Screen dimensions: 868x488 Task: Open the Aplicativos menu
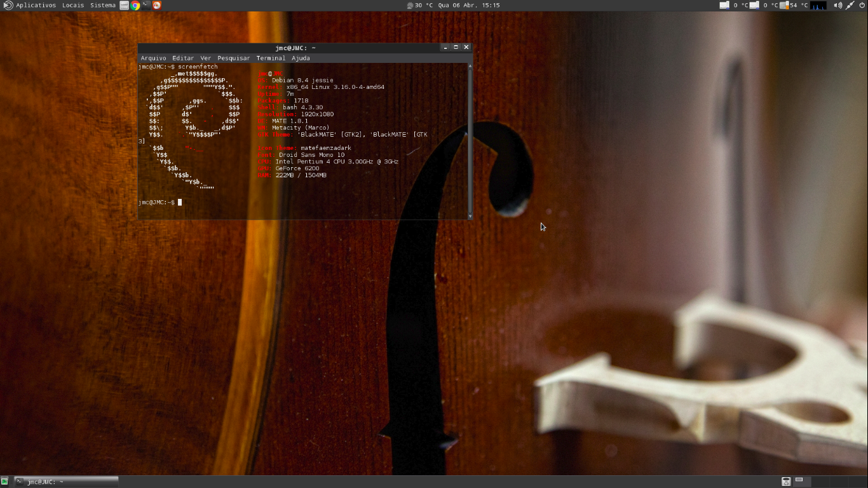coord(36,5)
